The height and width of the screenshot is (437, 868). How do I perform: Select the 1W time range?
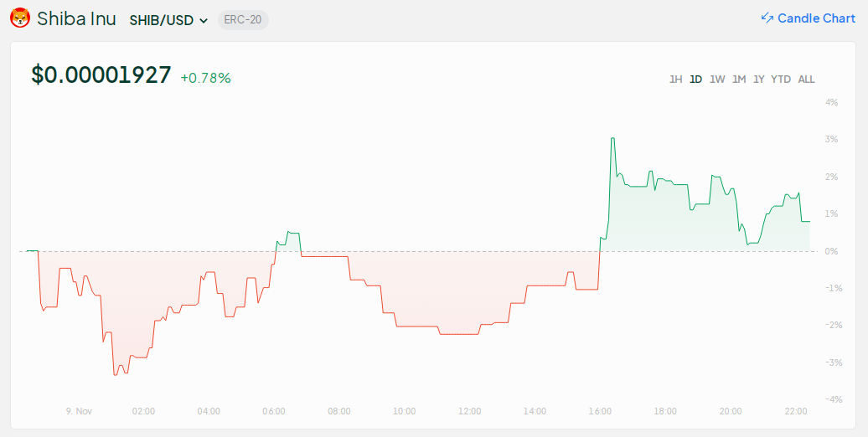click(717, 80)
